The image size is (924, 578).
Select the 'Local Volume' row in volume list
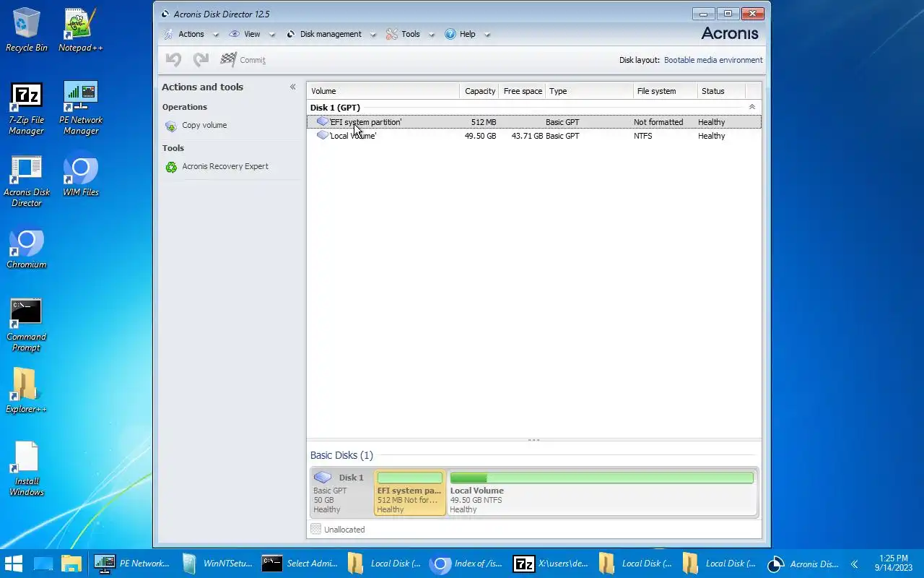534,136
